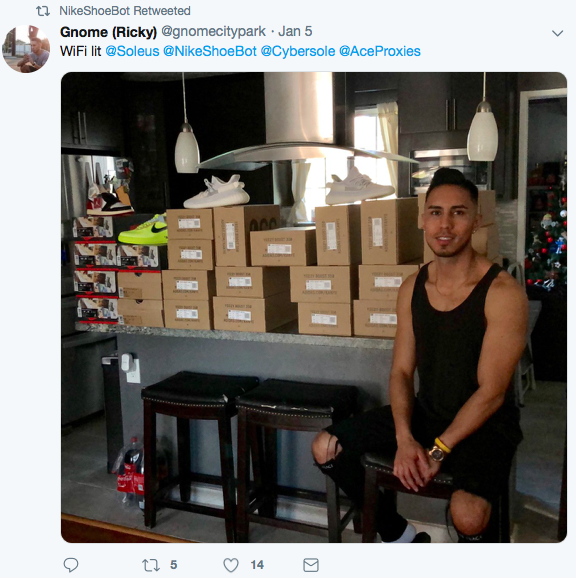The height and width of the screenshot is (578, 576).
Task: Open the @Soleus mention link
Action: pos(132,51)
